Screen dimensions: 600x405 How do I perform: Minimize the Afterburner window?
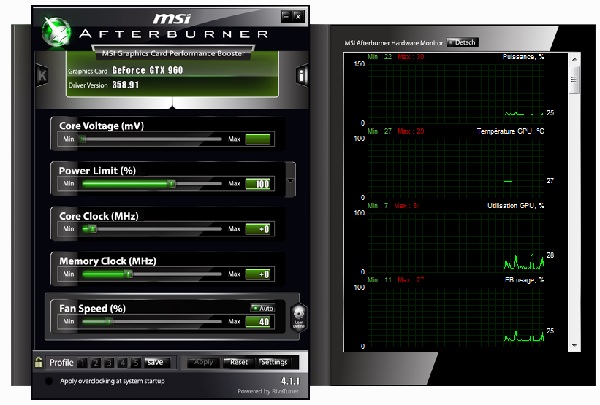(x=286, y=16)
